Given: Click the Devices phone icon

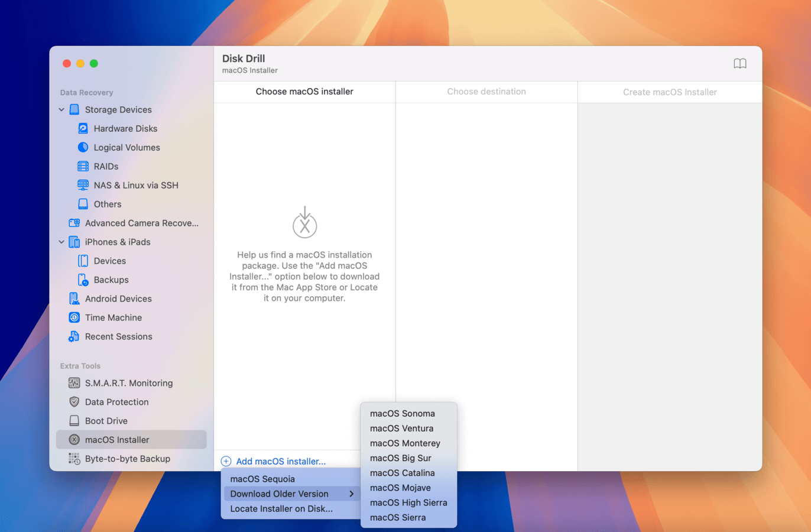Looking at the screenshot, I should 83,261.
